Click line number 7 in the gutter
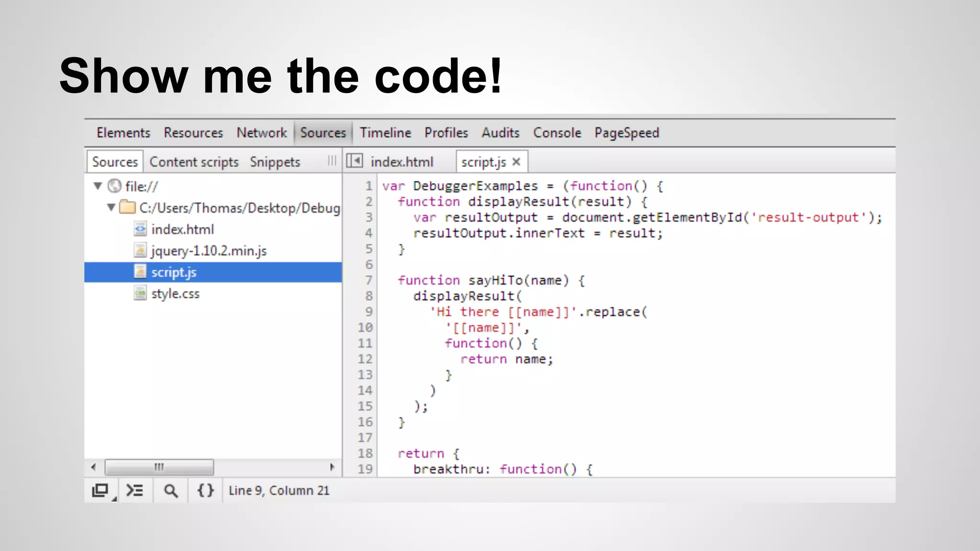980x551 pixels. (x=368, y=280)
